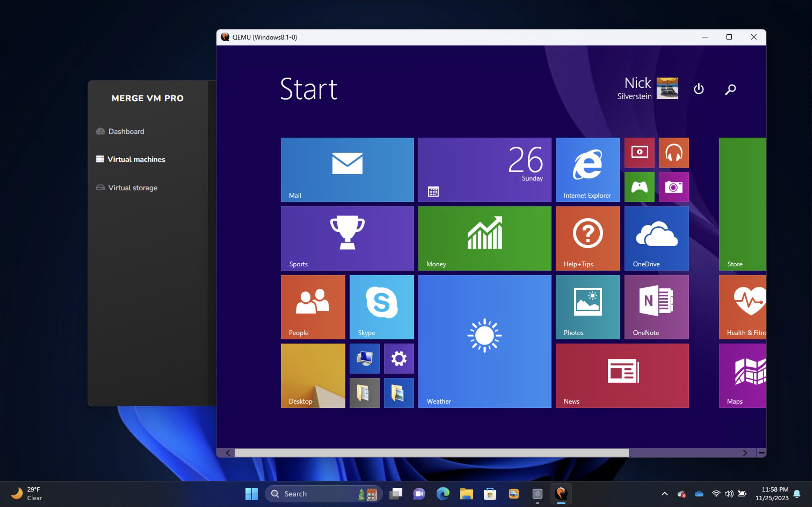The width and height of the screenshot is (812, 507).
Task: Open Nick Silverstein account menu
Action: pyautogui.click(x=648, y=89)
